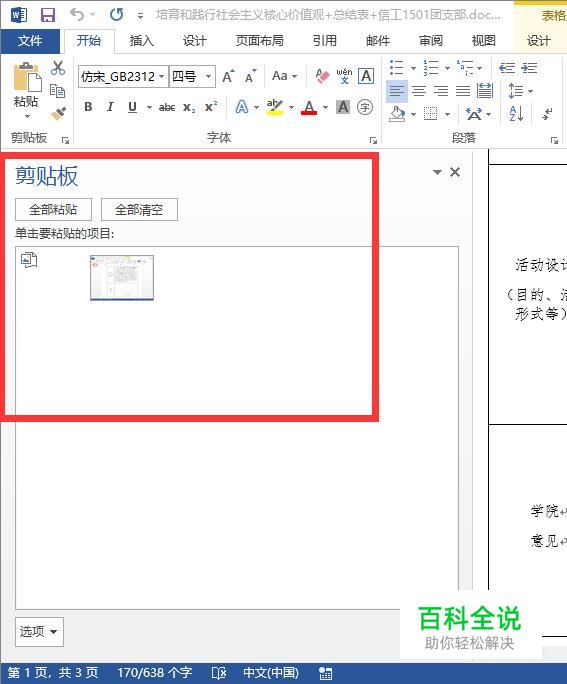This screenshot has height=684, width=567.
Task: Open the Font group dialog launcher
Action: click(x=373, y=140)
